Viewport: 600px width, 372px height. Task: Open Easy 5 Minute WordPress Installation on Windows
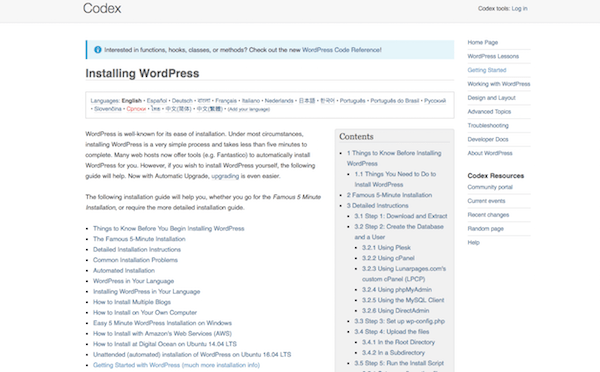(x=163, y=323)
